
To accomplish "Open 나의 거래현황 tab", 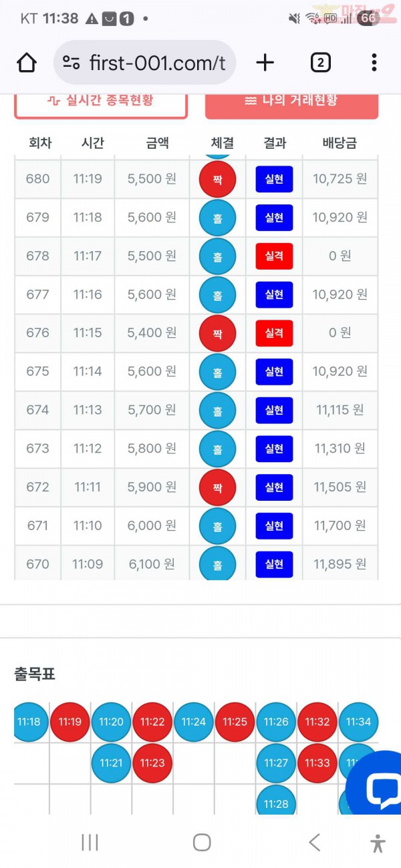I will (x=291, y=101).
